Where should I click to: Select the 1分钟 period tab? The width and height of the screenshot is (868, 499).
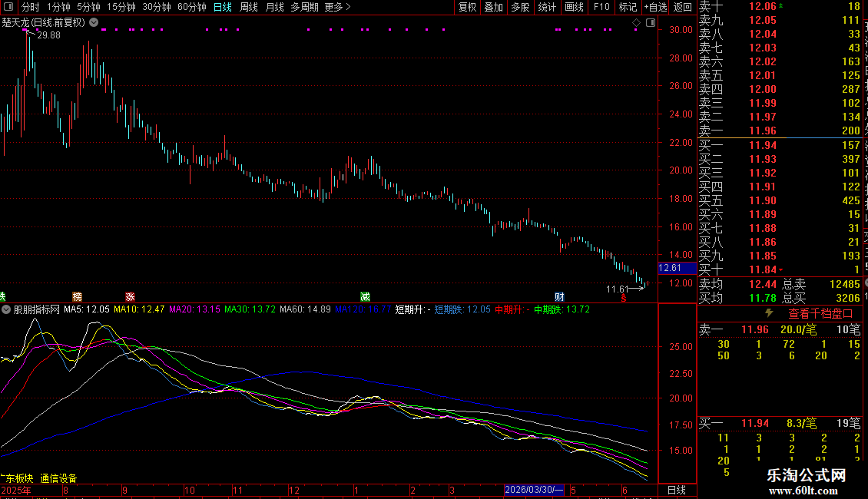point(58,7)
